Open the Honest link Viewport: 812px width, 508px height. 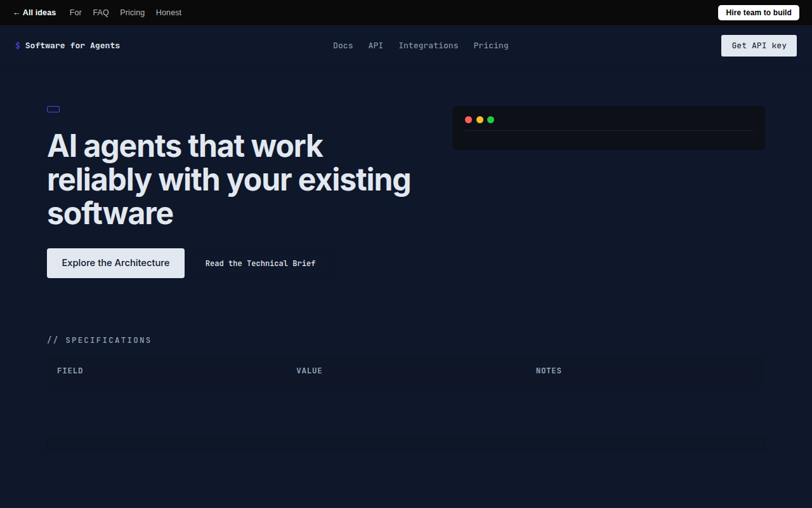tap(169, 13)
